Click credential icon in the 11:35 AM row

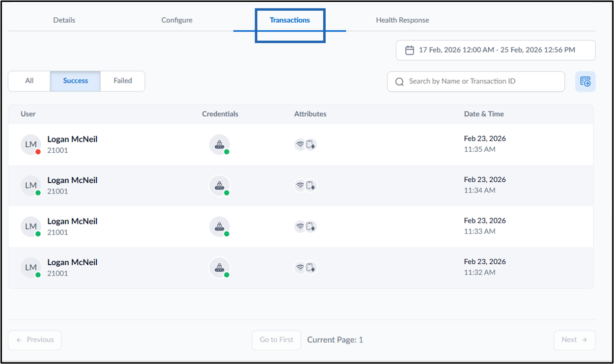(219, 144)
